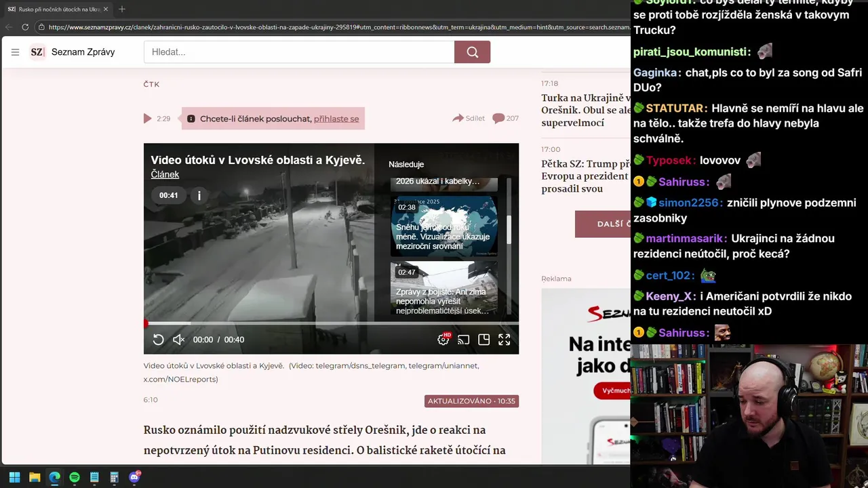Click chat username STATUTAR
This screenshot has height=488, width=868.
(x=674, y=108)
